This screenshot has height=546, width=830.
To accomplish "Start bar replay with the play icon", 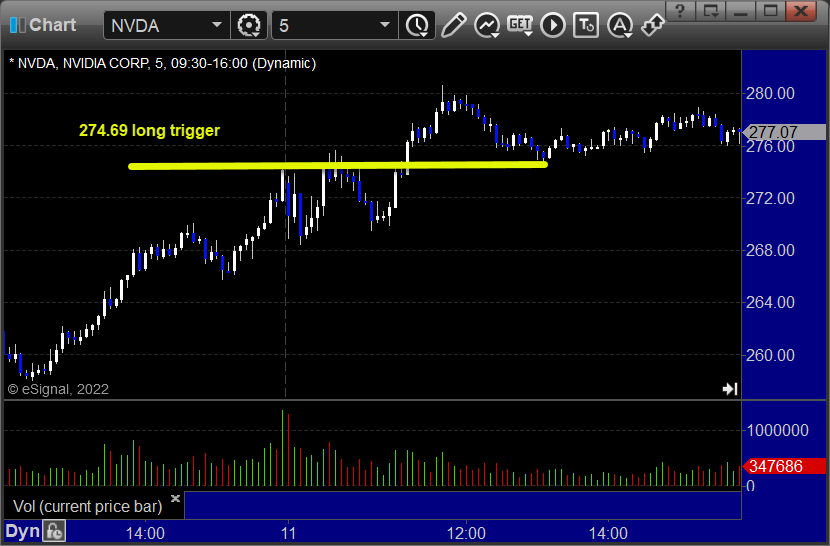I will [x=553, y=25].
